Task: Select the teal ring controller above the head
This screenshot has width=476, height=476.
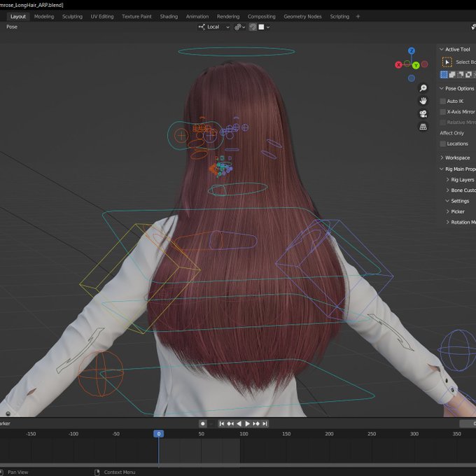Action: [x=236, y=52]
